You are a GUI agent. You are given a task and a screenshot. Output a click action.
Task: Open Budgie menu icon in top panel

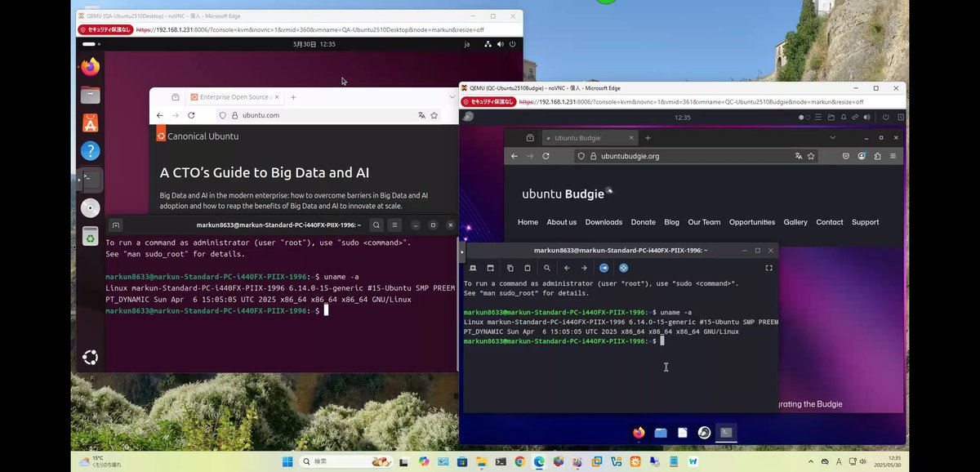click(x=468, y=117)
